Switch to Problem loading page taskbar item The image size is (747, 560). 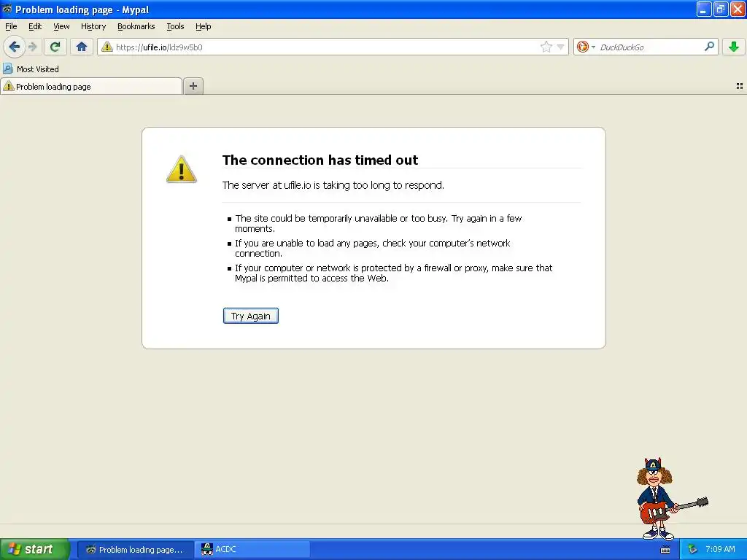135,550
